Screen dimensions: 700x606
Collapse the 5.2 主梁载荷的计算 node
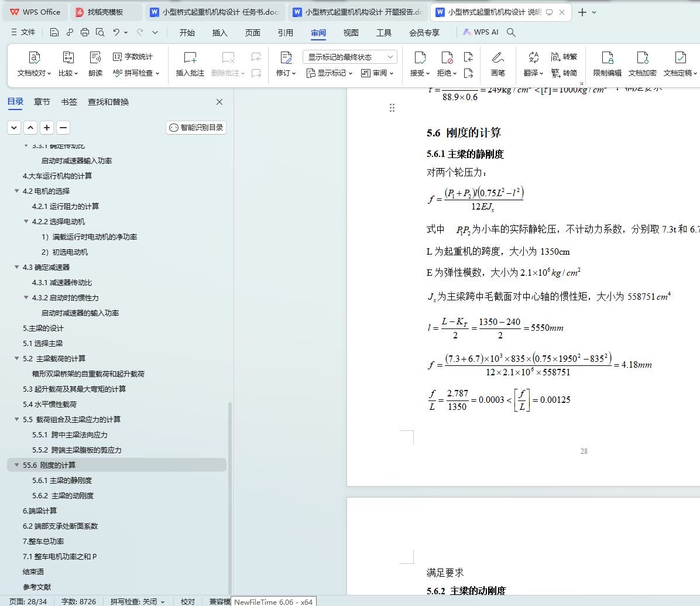pos(16,358)
